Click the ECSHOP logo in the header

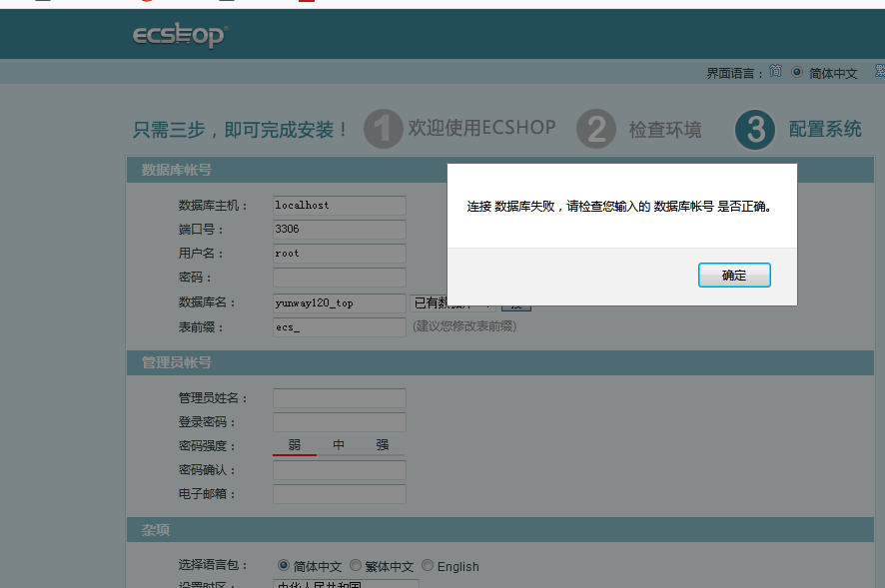(x=180, y=35)
